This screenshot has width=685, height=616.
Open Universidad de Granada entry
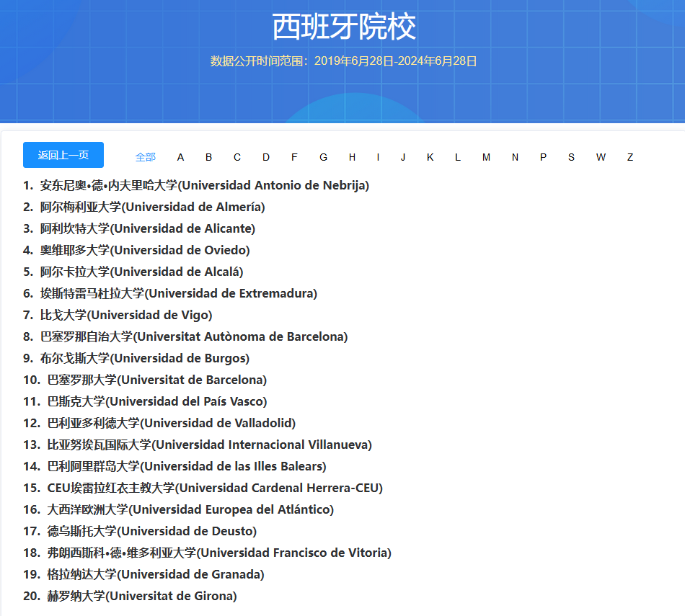point(143,574)
